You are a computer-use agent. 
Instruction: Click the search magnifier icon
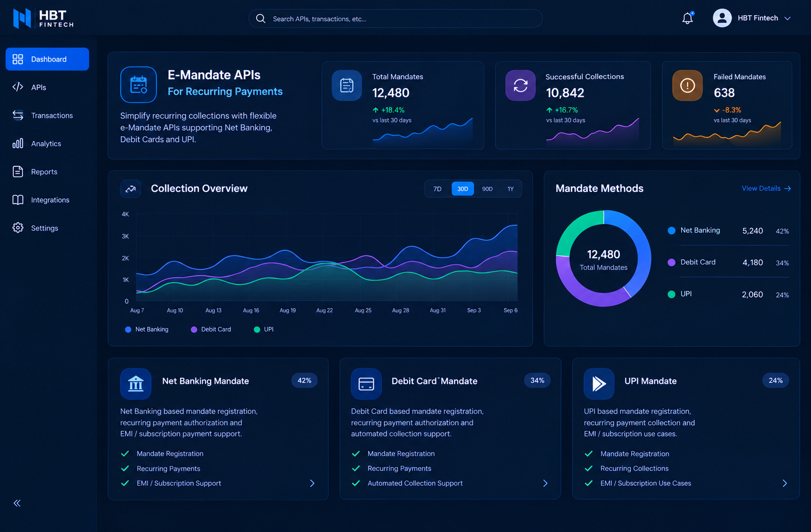(x=260, y=18)
